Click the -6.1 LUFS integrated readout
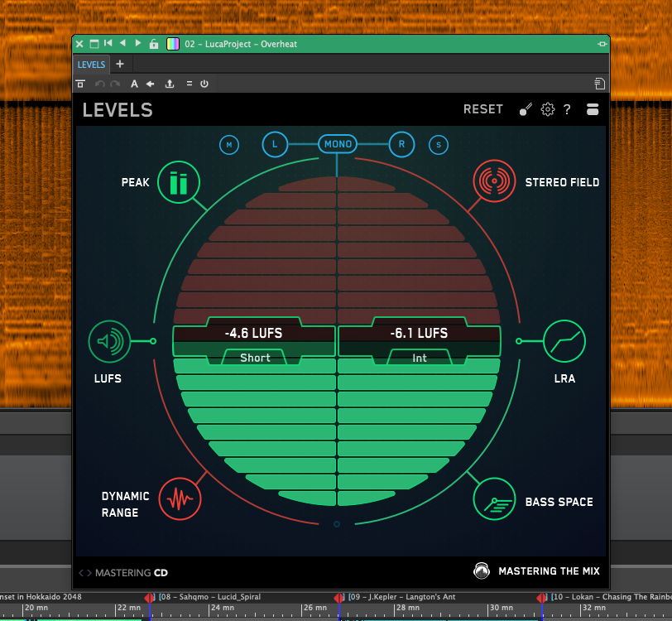The image size is (672, 621). pos(419,333)
